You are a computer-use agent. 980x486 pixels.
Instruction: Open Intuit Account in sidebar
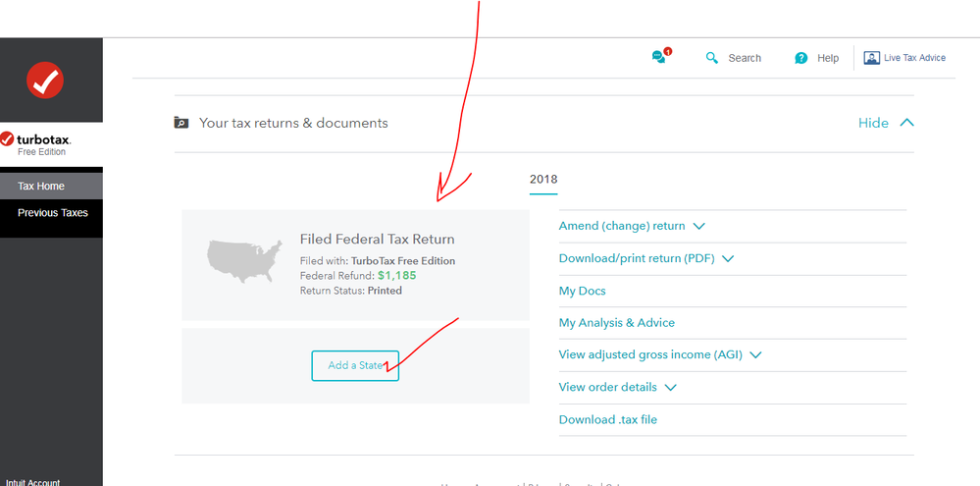point(33,482)
